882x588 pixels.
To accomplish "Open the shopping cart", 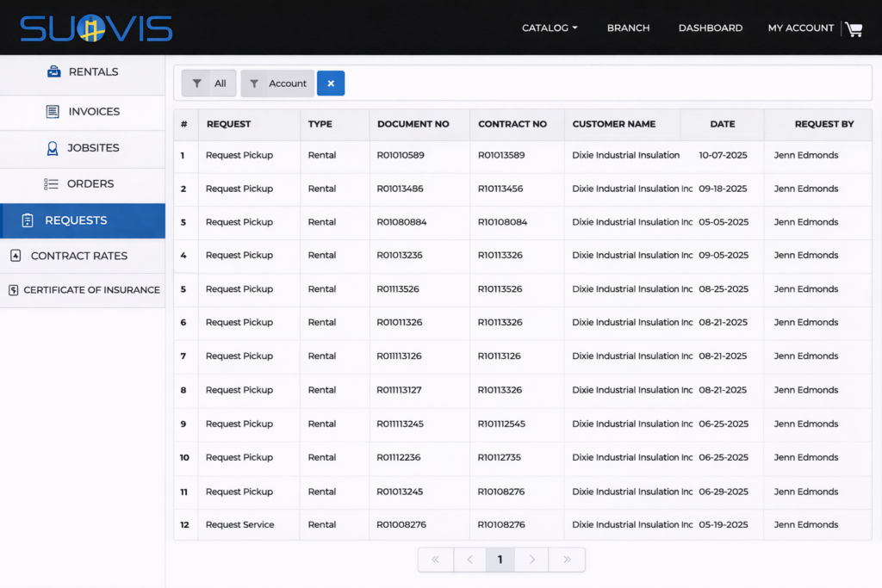I will click(x=854, y=28).
